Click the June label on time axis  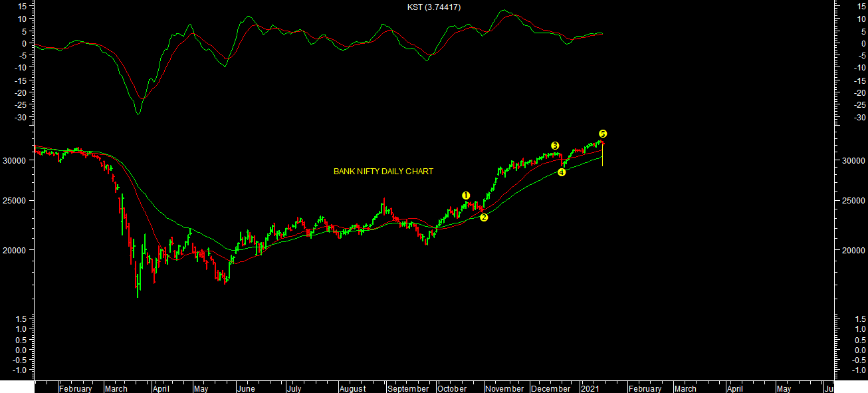246,389
